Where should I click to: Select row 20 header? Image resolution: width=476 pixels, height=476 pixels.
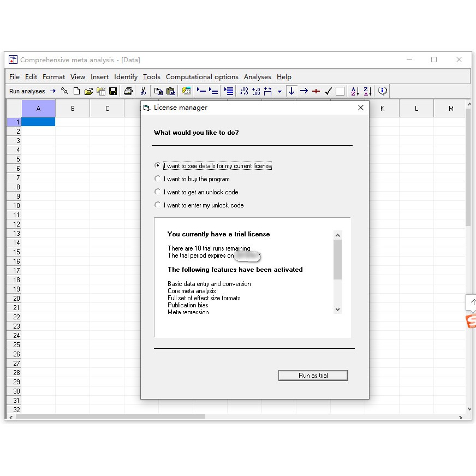coord(14,299)
